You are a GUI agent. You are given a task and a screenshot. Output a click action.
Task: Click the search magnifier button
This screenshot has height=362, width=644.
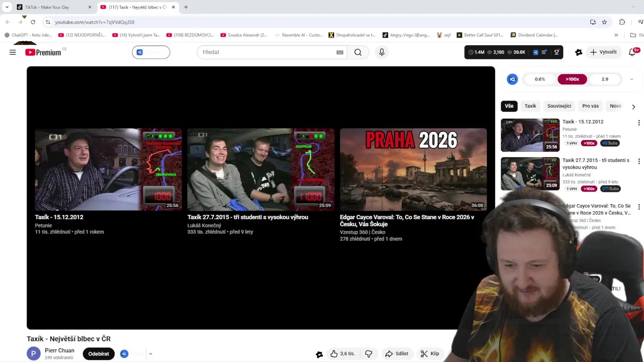tap(358, 52)
